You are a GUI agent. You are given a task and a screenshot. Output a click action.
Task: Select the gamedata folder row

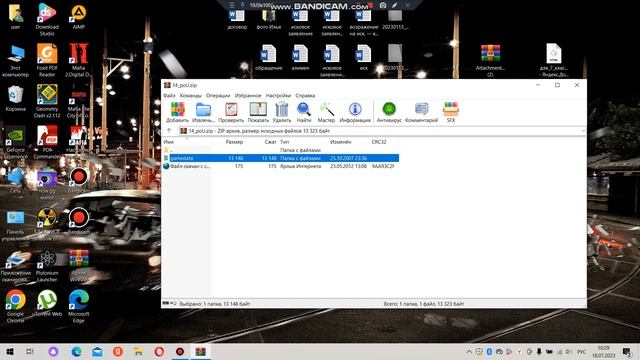(280, 158)
